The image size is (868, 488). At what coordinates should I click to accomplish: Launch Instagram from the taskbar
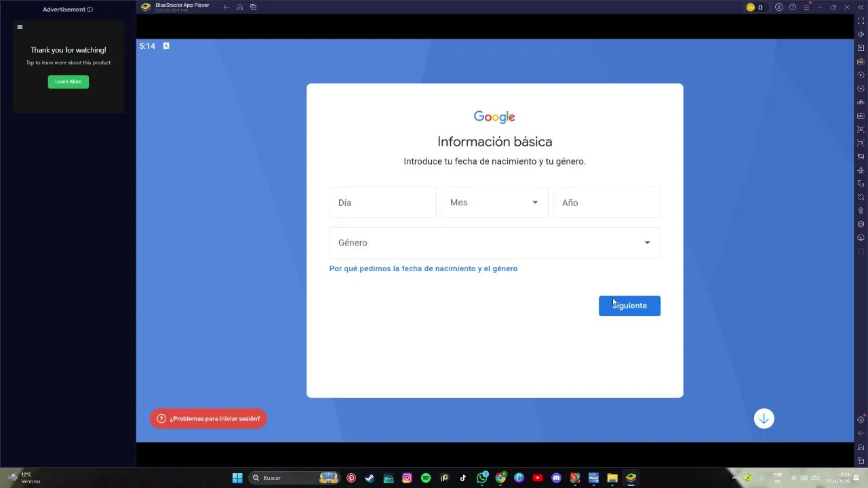pyautogui.click(x=407, y=478)
